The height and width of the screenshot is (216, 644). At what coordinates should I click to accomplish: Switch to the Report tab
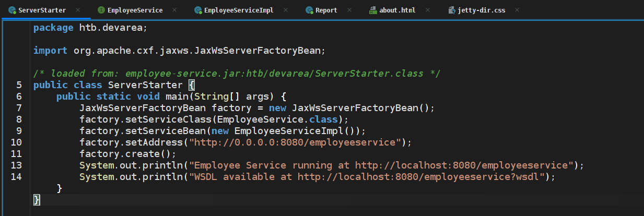(326, 10)
